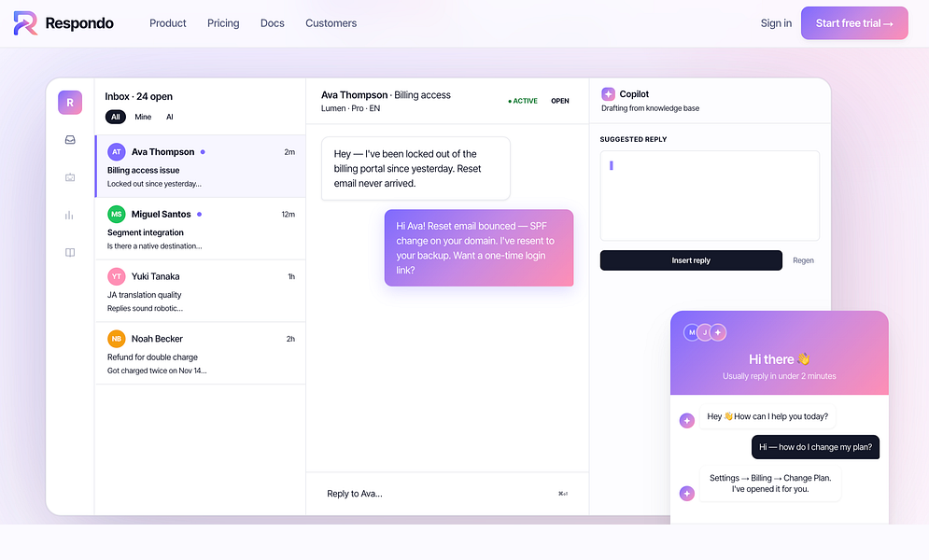
Task: Open Yuki Tanaka's JA translation quality conversation
Action: 200,291
